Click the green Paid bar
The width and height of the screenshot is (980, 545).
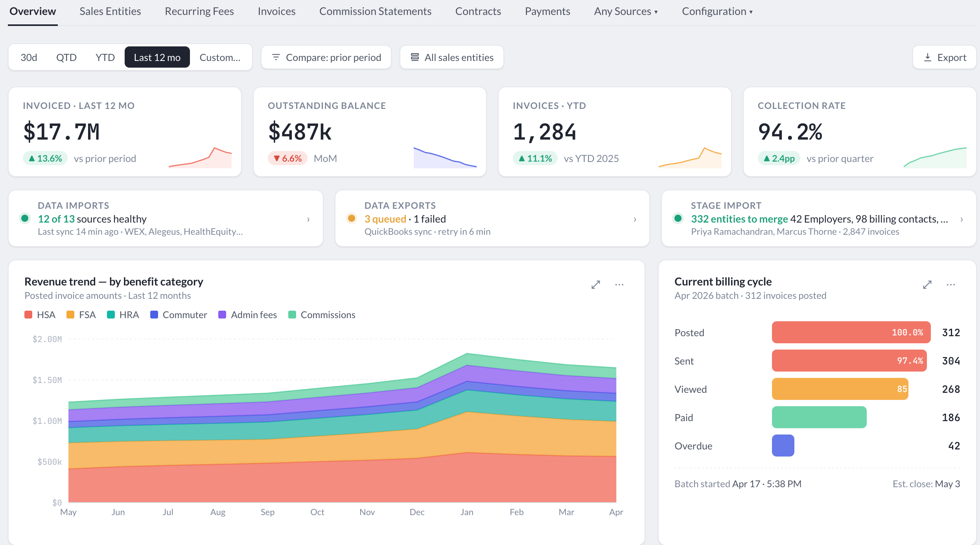coord(819,418)
